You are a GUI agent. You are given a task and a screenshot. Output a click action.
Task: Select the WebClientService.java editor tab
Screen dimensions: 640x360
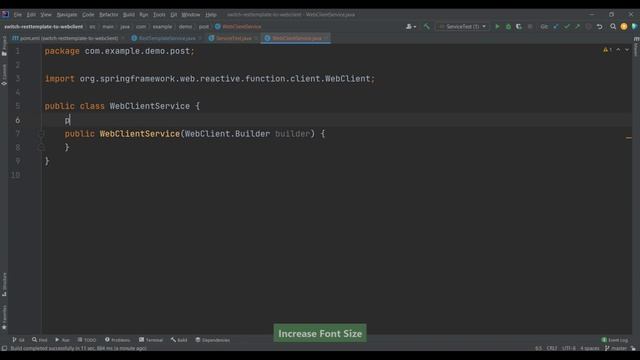(297, 38)
